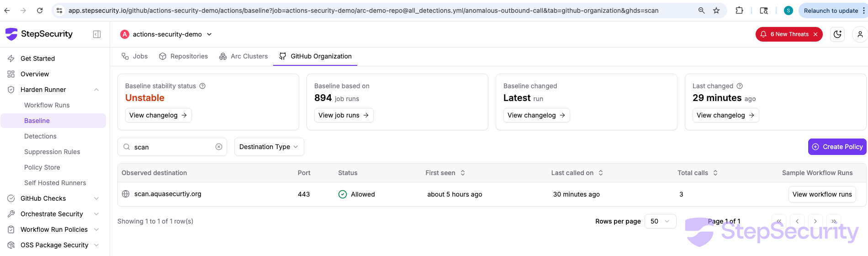Select Baseline in sidebar
Viewport: 868px width, 256px height.
pos(53,121)
